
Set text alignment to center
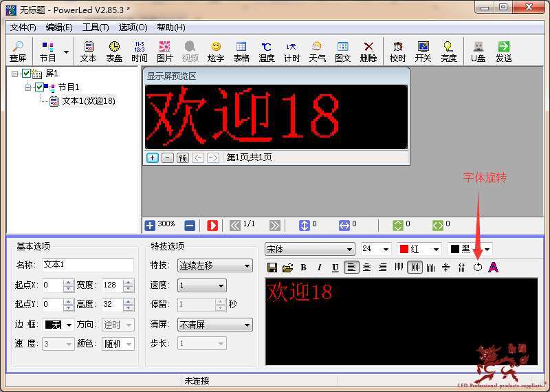pos(367,268)
